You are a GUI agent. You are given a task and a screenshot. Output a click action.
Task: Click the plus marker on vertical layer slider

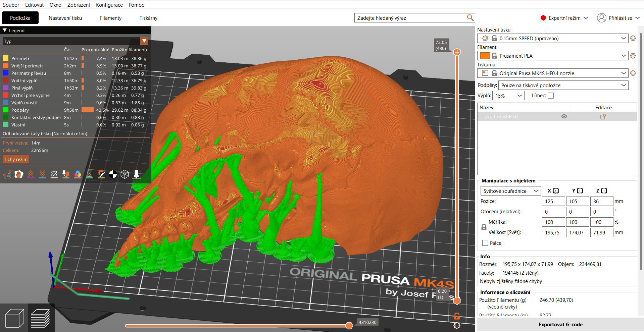pyautogui.click(x=457, y=52)
